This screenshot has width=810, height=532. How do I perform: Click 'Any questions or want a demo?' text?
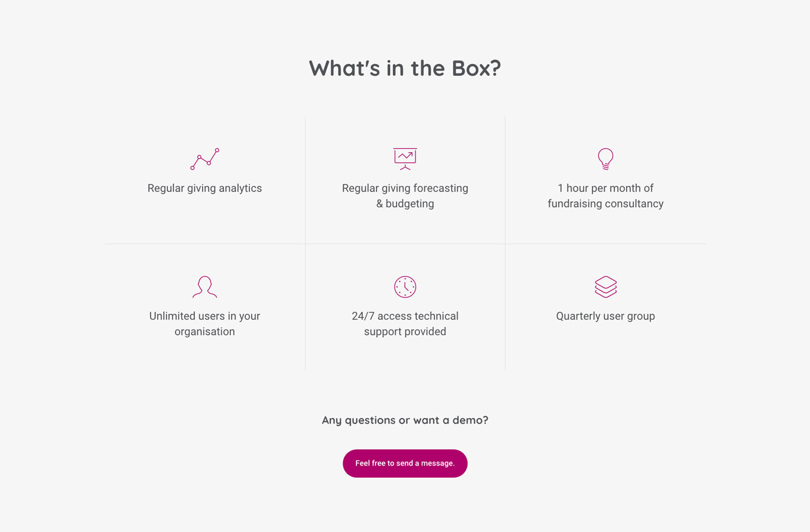click(405, 420)
